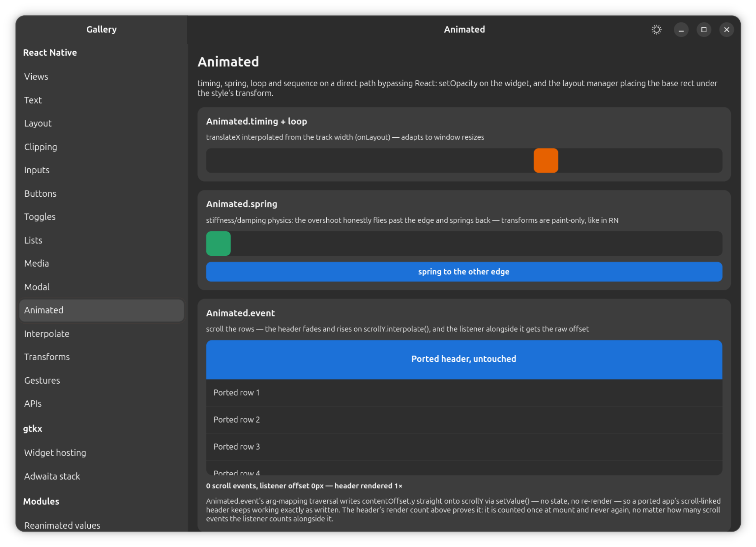Open the Inputs sidebar entry
756x547 pixels.
pyautogui.click(x=102, y=170)
